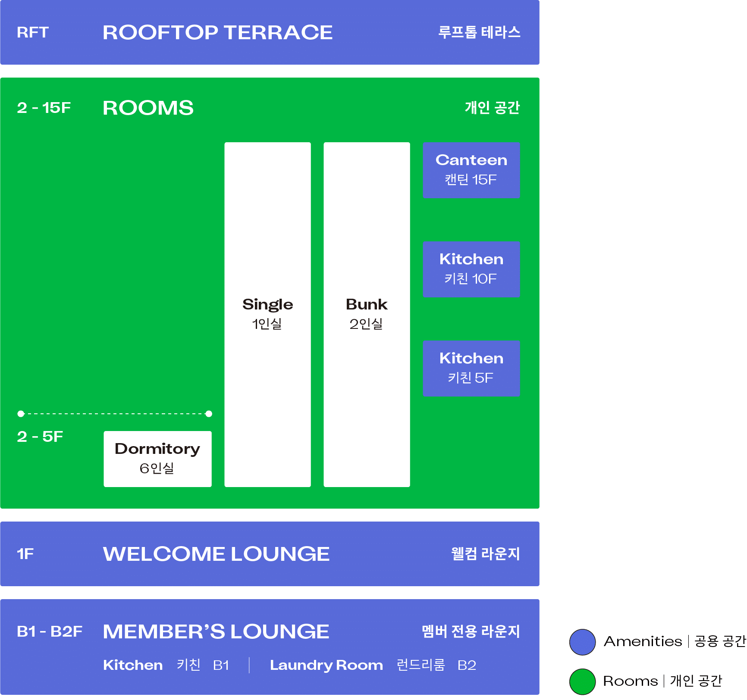This screenshot has height=700, width=747.
Task: Click the ROOMS section title
Action: tap(148, 108)
